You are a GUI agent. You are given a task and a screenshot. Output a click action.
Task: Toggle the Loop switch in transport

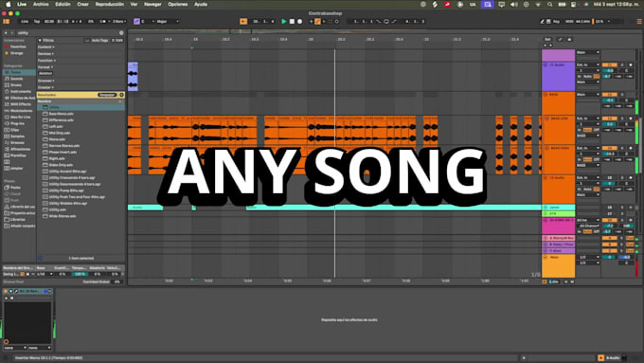tap(386, 22)
